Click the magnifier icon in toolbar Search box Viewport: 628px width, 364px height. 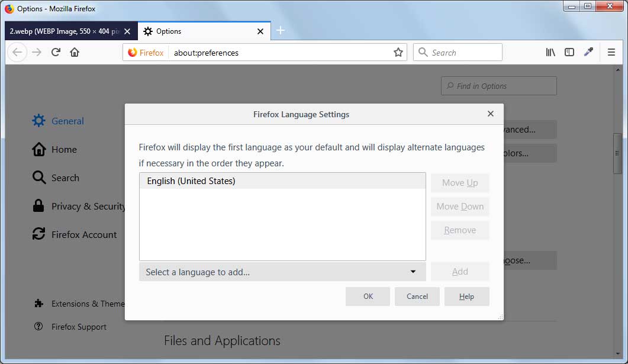423,52
